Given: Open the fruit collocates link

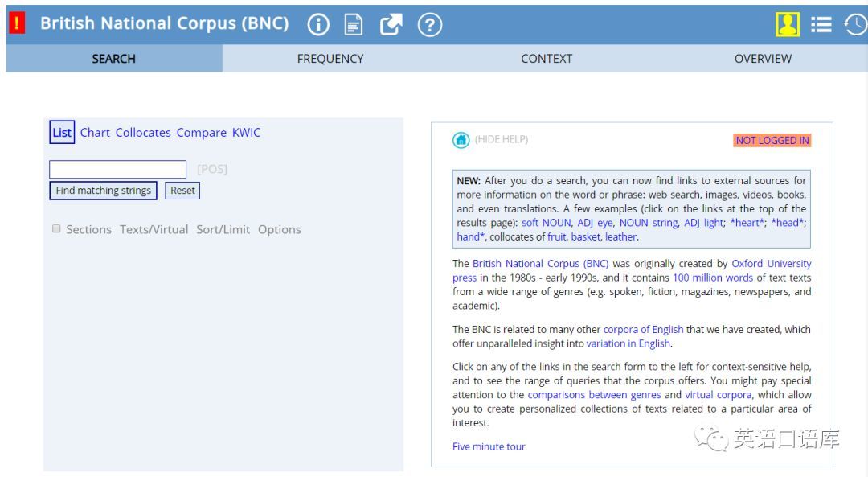Looking at the screenshot, I should click(x=557, y=237).
